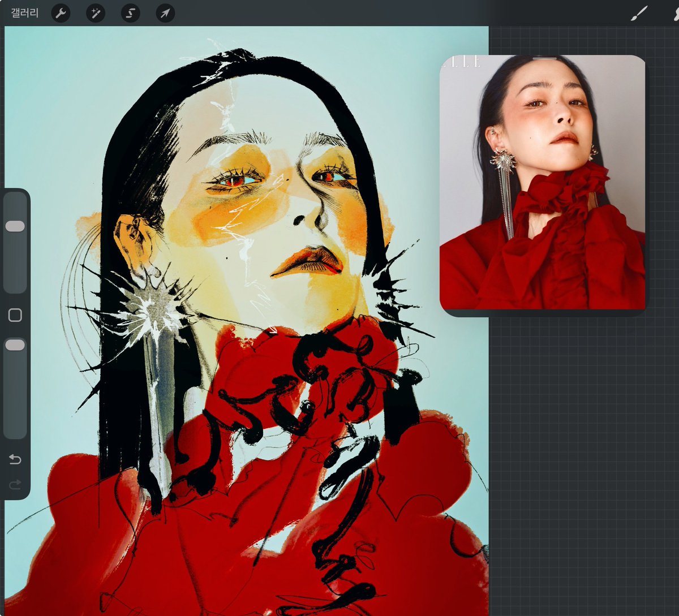679x616 pixels.
Task: Click the brush size slider handle
Action: point(15,226)
